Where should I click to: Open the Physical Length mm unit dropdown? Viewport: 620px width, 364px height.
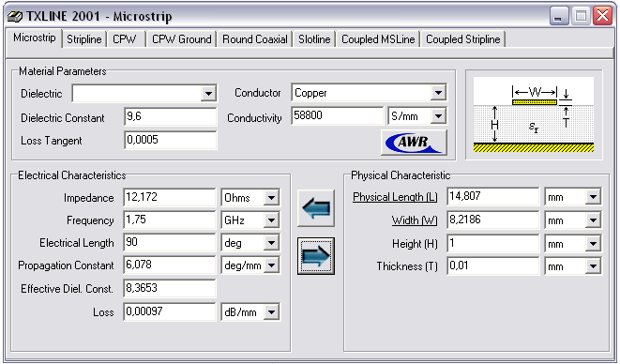click(x=593, y=197)
